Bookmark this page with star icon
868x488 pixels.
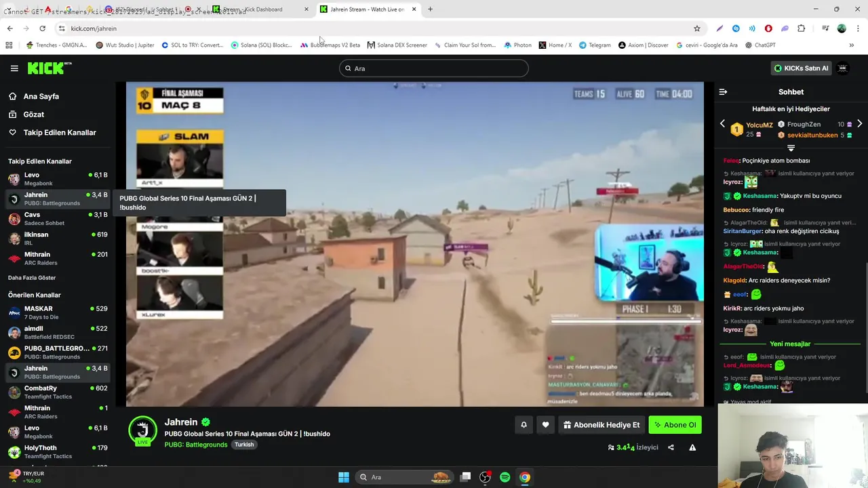[696, 28]
